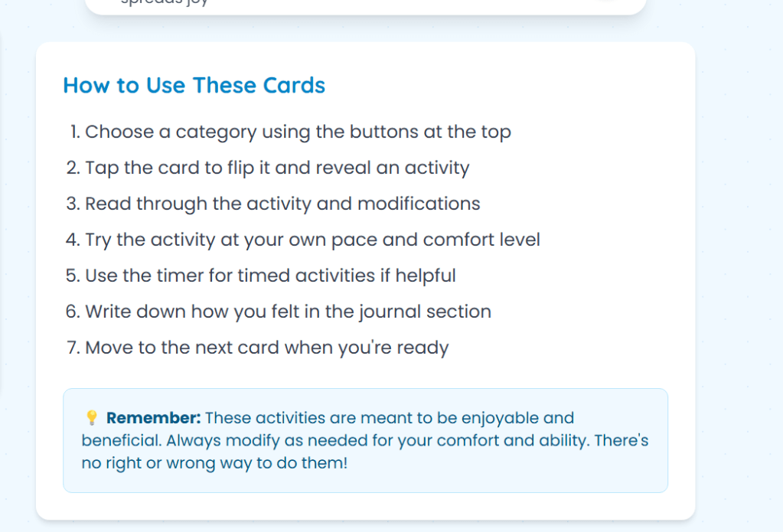Viewport: 783px width, 532px height.
Task: Click the lightbulb icon in the reminder box
Action: click(91, 418)
